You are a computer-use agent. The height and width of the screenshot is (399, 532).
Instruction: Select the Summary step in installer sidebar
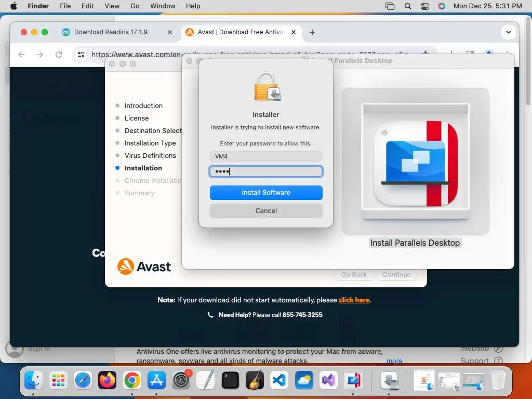(139, 193)
